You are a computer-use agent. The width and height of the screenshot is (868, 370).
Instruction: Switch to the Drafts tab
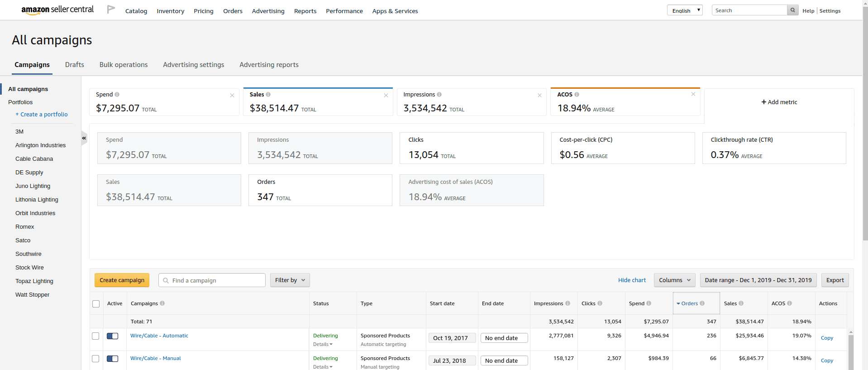pyautogui.click(x=75, y=65)
